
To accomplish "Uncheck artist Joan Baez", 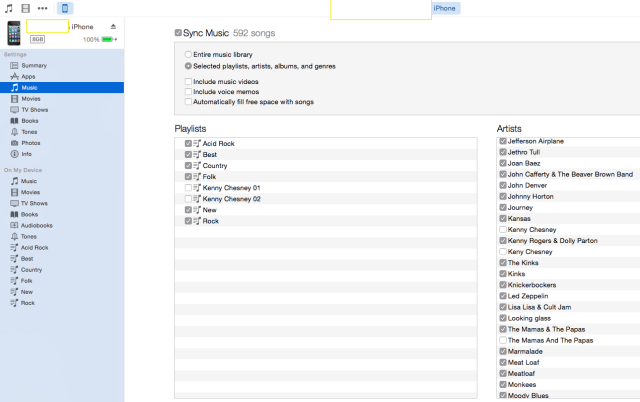I will coord(503,163).
